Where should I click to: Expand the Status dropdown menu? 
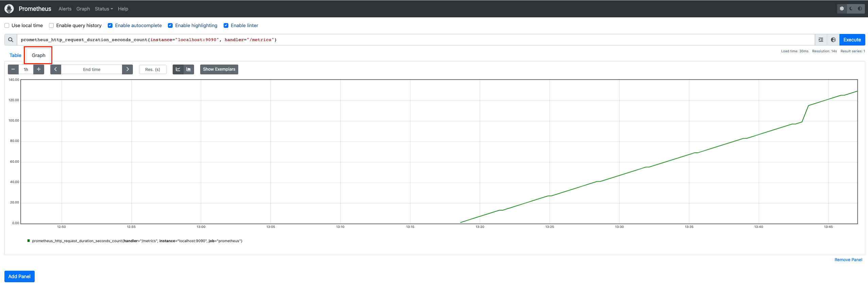(104, 9)
